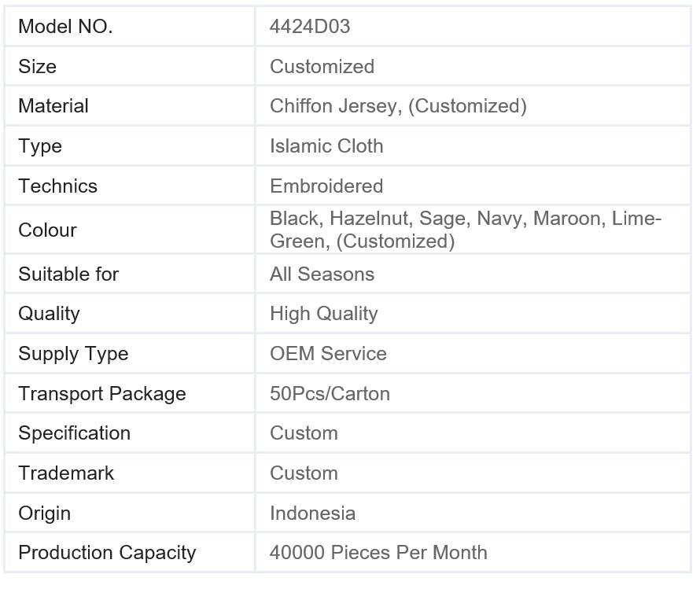The height and width of the screenshot is (600, 700).
Task: Click the Transport Package label
Action: click(x=102, y=394)
